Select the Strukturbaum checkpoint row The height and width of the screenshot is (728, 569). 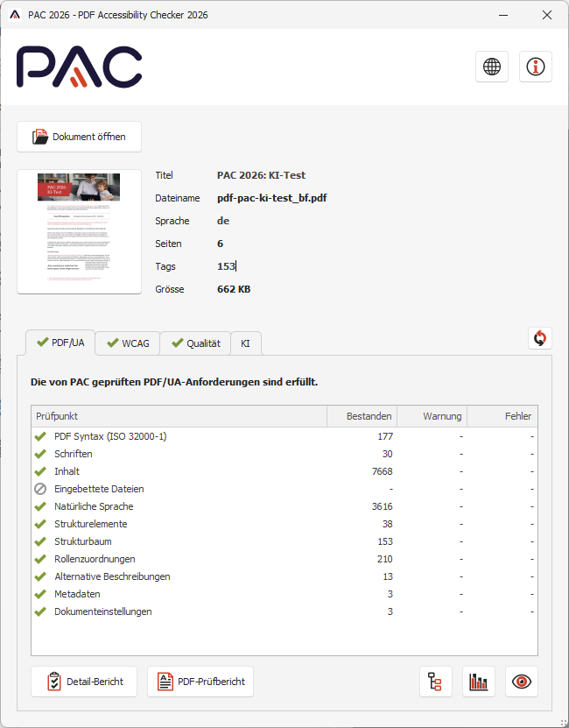click(175, 541)
